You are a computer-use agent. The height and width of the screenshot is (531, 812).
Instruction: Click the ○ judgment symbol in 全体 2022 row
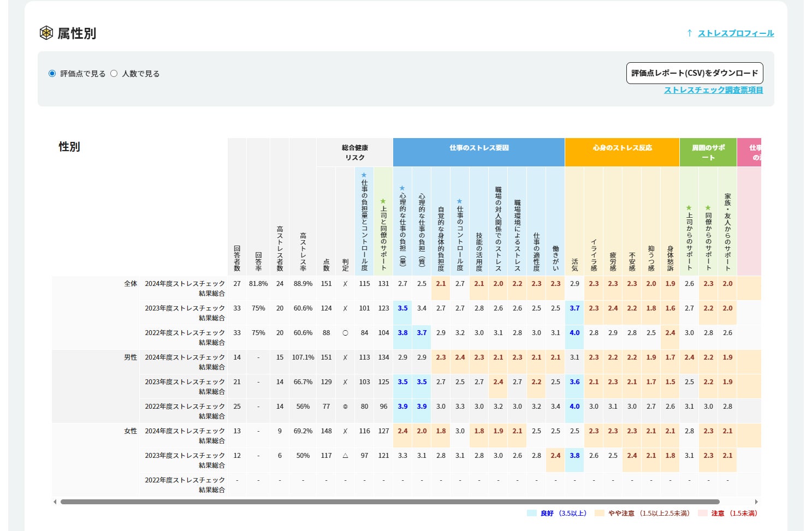(345, 333)
